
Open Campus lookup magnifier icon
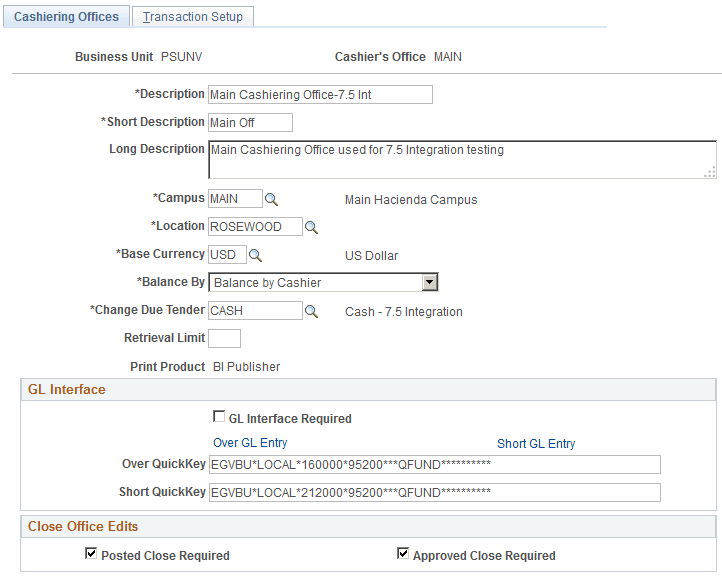271,199
